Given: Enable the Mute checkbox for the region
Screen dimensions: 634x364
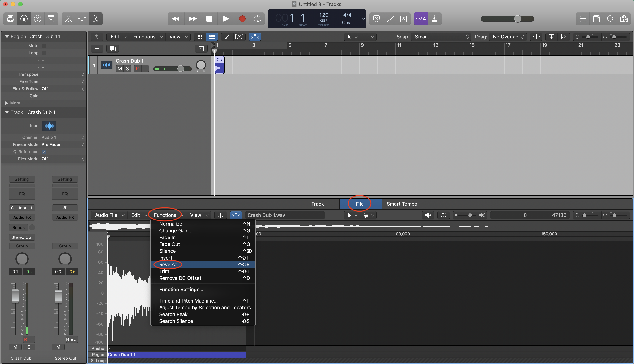Looking at the screenshot, I should pyautogui.click(x=44, y=46).
